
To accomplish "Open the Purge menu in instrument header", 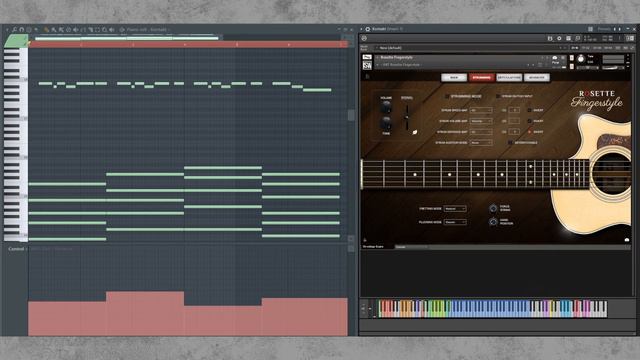I will pos(555,63).
